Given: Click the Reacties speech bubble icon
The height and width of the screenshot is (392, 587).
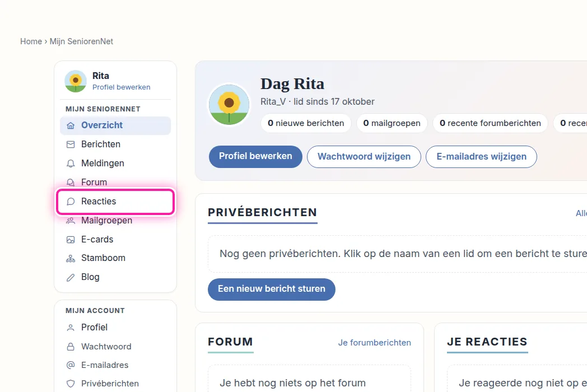Looking at the screenshot, I should 71,202.
